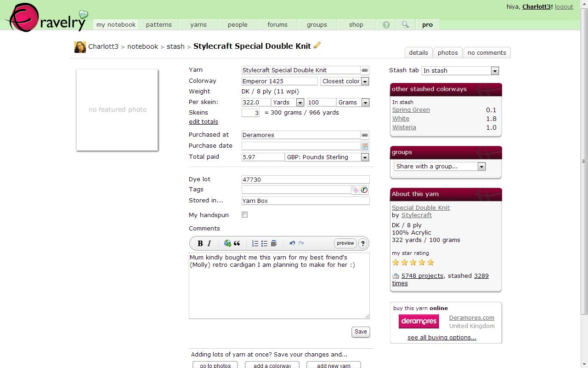Apply italic formatting in Comments
Viewport: 588px width, 368px height.
[209, 243]
